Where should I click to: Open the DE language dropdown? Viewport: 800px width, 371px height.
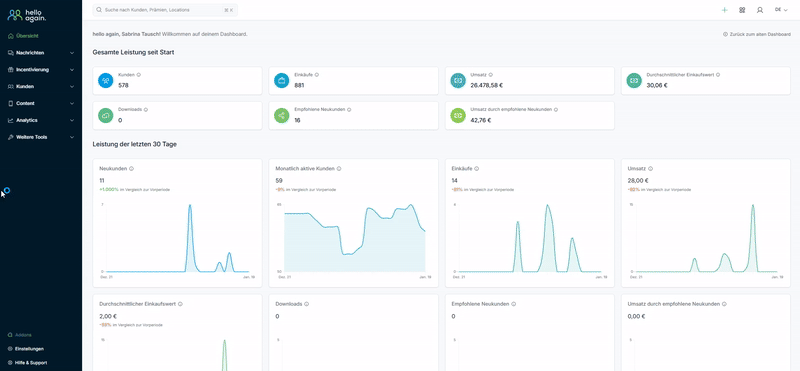point(781,10)
